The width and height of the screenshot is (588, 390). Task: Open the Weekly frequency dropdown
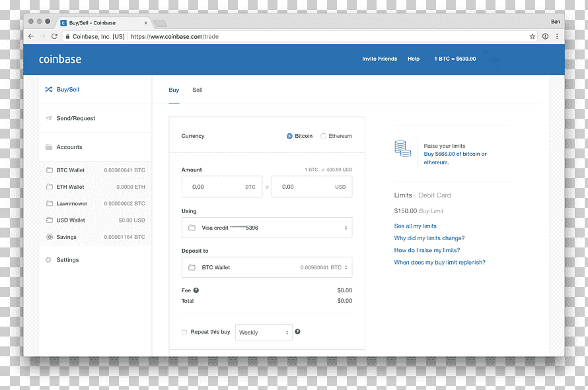click(x=264, y=333)
